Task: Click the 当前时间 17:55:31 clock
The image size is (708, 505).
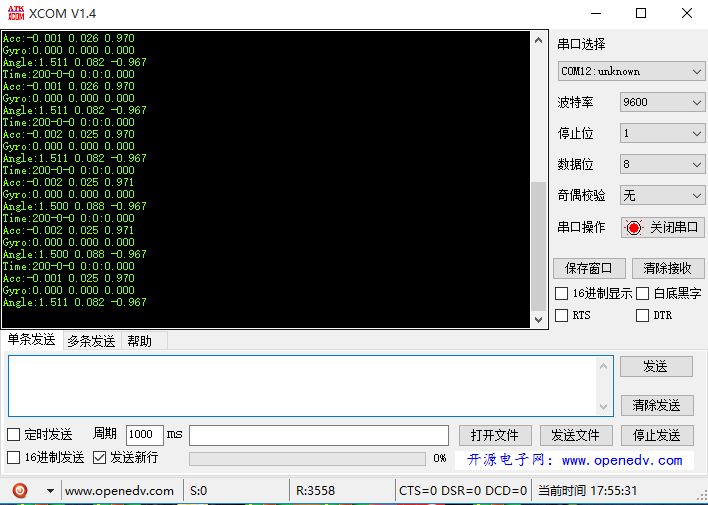Action: (587, 491)
